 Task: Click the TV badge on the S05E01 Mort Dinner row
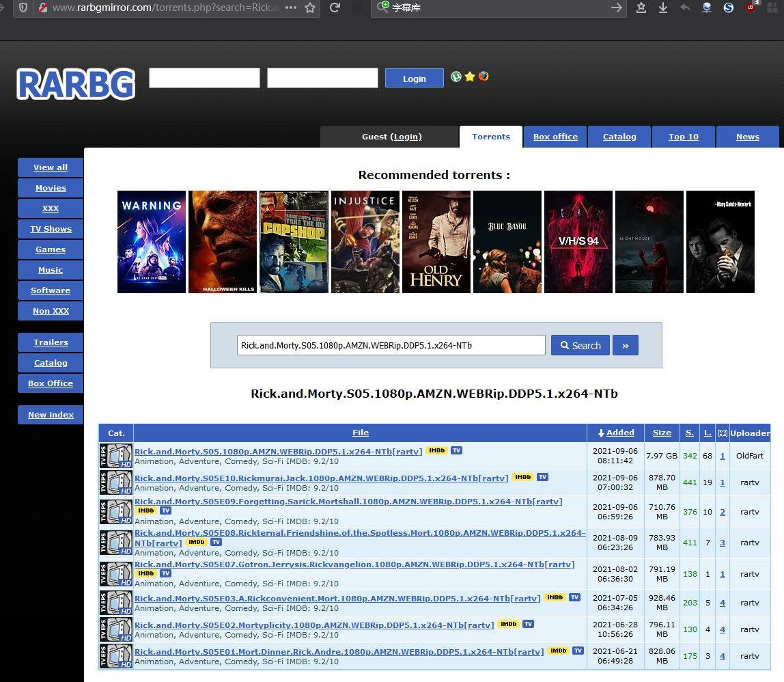(x=578, y=651)
